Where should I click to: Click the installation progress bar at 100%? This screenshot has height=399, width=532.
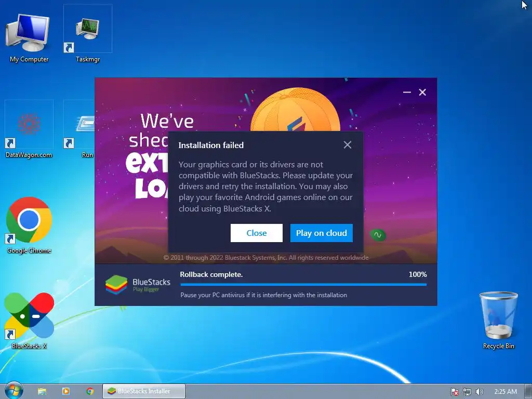tap(303, 285)
